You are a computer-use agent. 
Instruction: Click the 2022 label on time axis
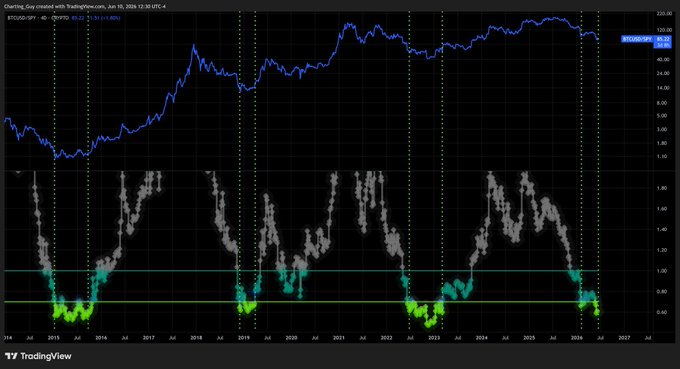click(386, 337)
